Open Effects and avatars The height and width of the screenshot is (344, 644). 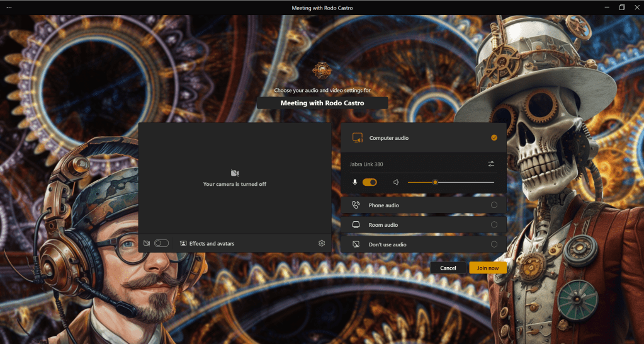[x=207, y=243]
